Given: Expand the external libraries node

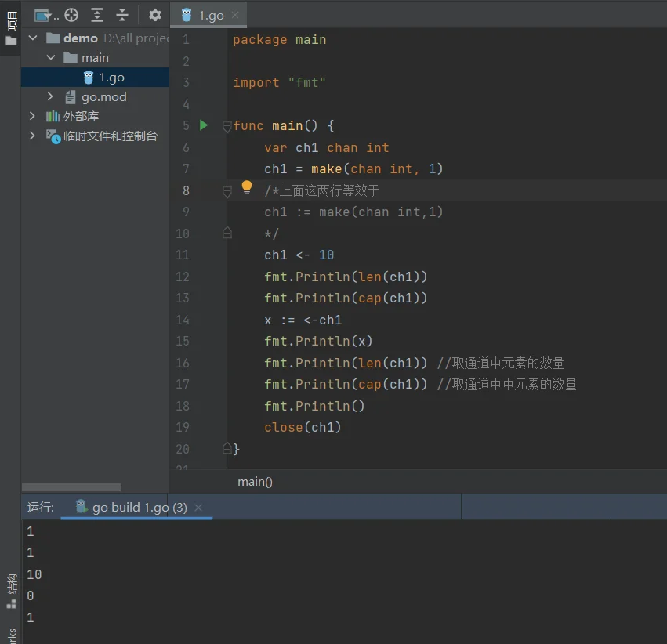Looking at the screenshot, I should [32, 116].
